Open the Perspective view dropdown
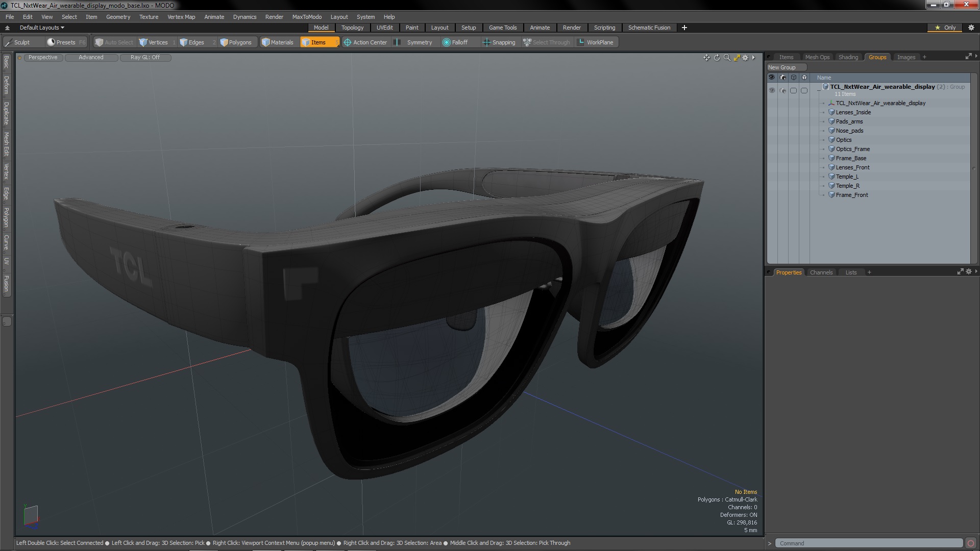The height and width of the screenshot is (551, 980). tap(43, 58)
